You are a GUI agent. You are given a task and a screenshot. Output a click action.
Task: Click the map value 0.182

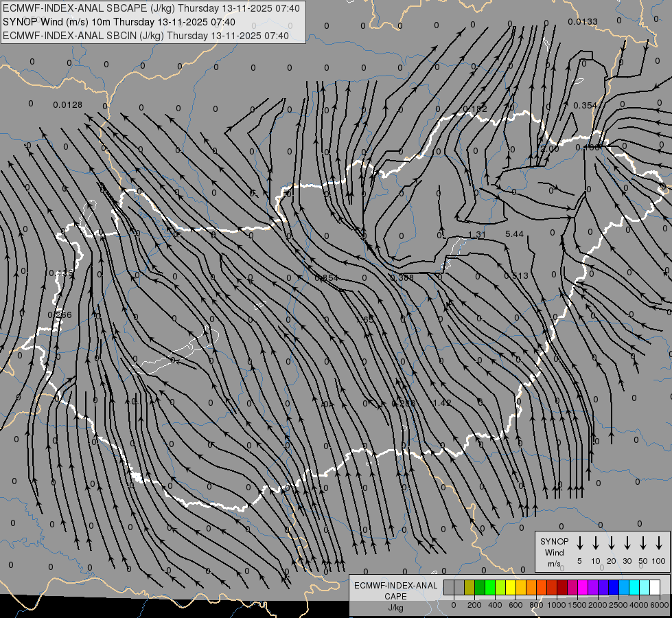pos(475,109)
